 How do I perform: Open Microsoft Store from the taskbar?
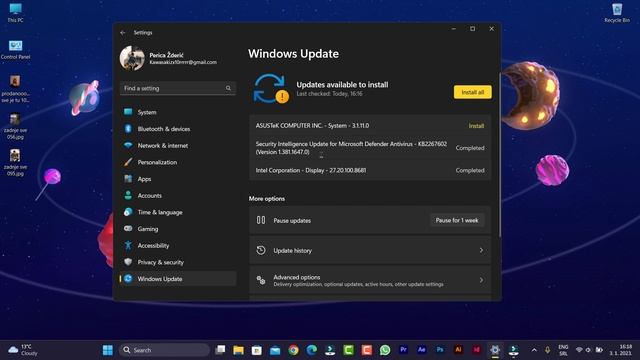coord(257,350)
